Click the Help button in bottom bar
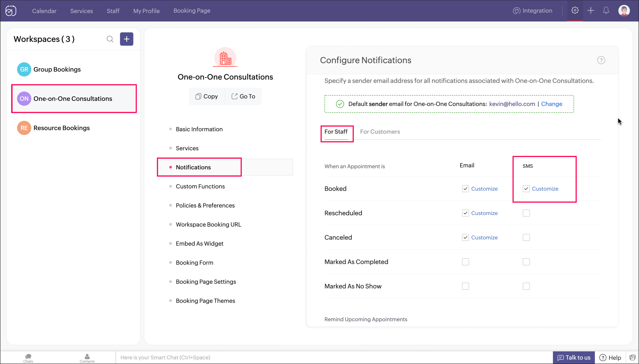Viewport: 639px width, 364px height. (610, 358)
